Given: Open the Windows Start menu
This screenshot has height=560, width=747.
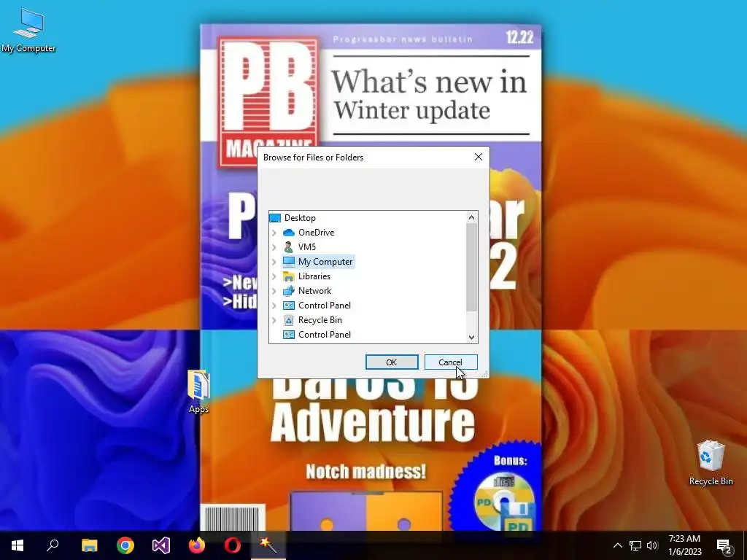Looking at the screenshot, I should coord(18,545).
